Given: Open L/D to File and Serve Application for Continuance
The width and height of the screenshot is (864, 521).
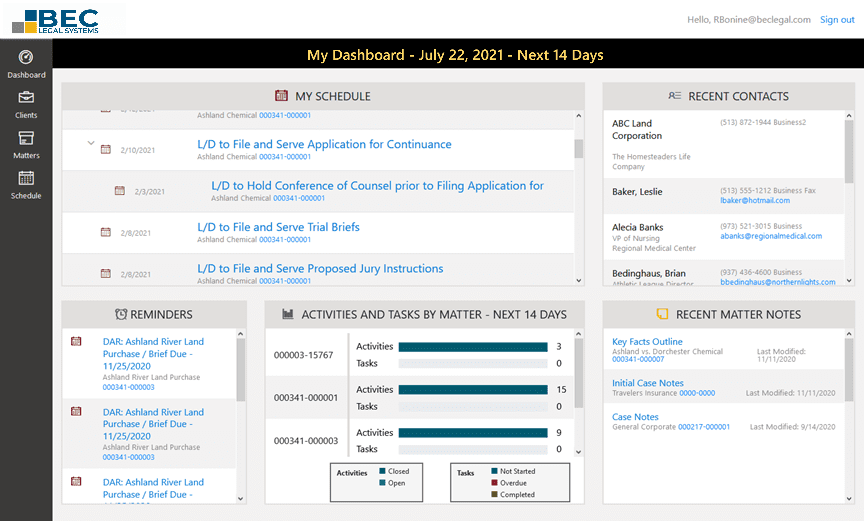Looking at the screenshot, I should click(324, 144).
